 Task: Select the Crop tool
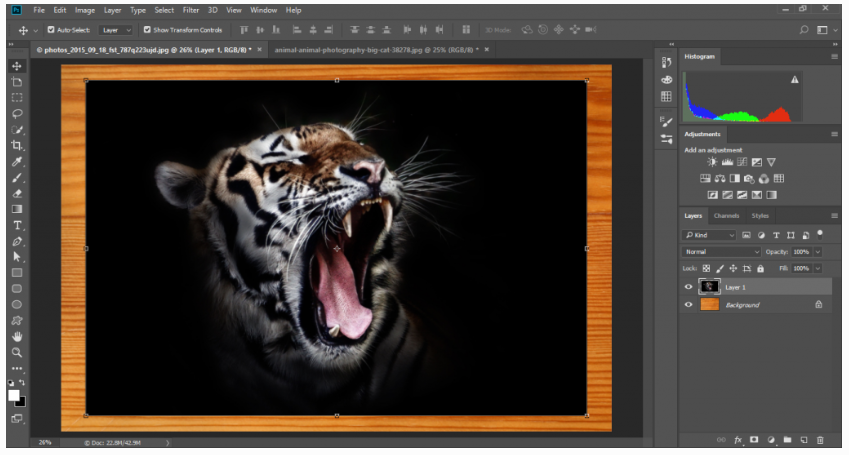(17, 145)
